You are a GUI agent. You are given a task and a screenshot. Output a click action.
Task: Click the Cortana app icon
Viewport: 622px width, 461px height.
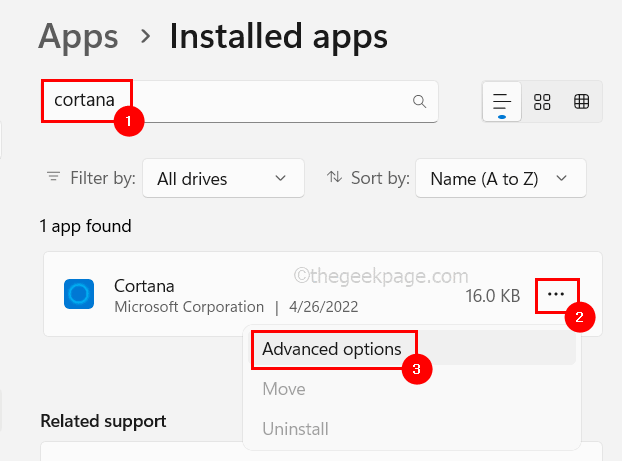tap(79, 294)
